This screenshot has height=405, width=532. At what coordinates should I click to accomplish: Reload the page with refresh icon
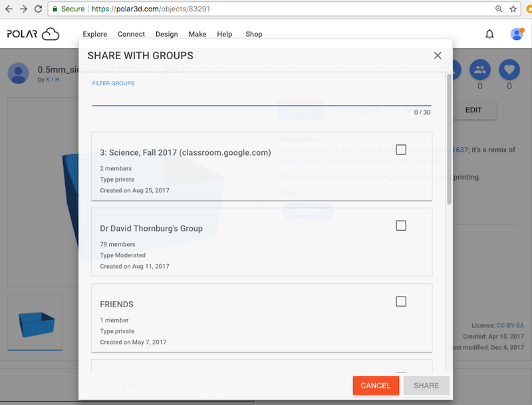coord(39,9)
